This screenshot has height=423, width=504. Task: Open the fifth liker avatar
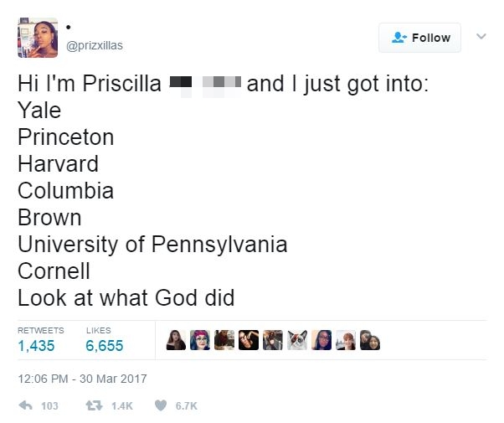pos(273,340)
